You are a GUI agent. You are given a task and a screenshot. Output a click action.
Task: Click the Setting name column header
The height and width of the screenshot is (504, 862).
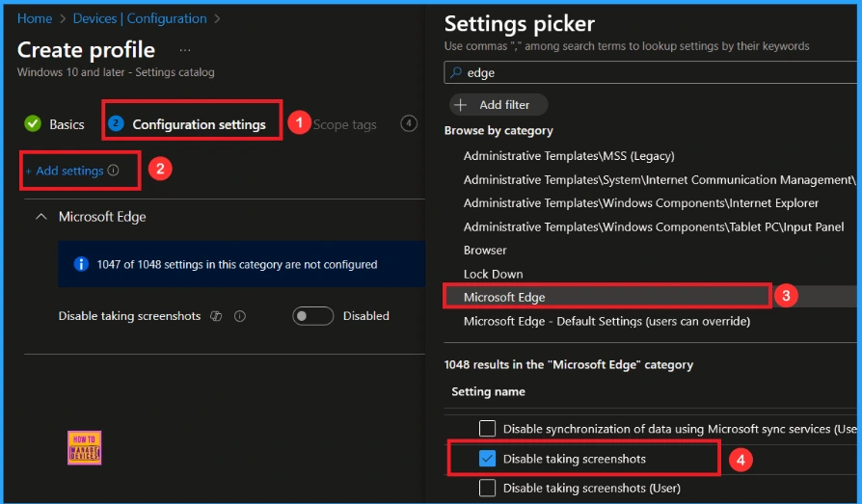(488, 392)
